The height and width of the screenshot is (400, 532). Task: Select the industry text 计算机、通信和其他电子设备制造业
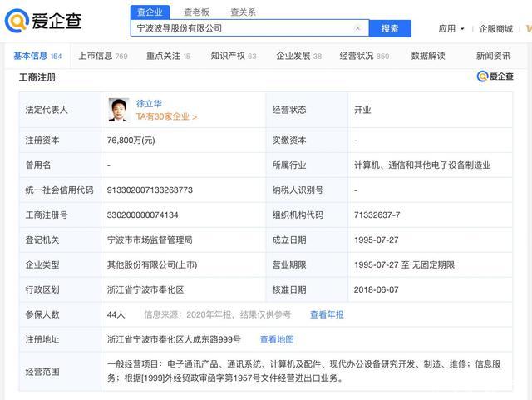(422, 165)
